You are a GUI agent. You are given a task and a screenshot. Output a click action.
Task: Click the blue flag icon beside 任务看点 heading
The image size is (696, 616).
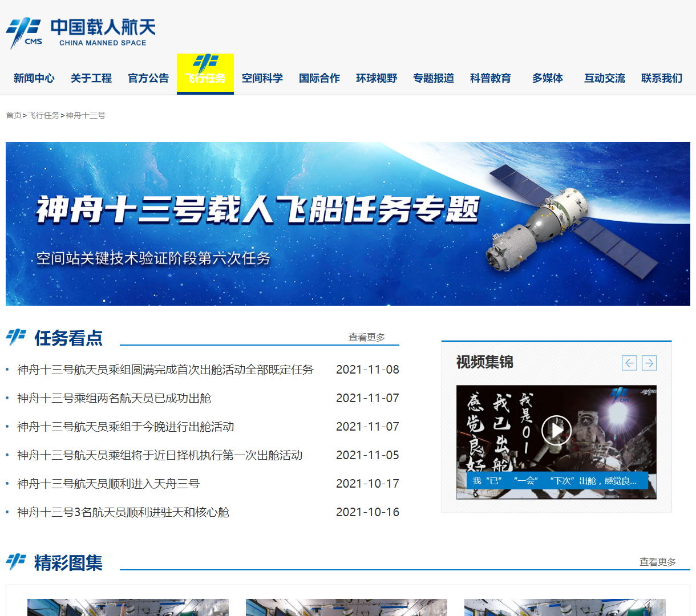pos(16,338)
